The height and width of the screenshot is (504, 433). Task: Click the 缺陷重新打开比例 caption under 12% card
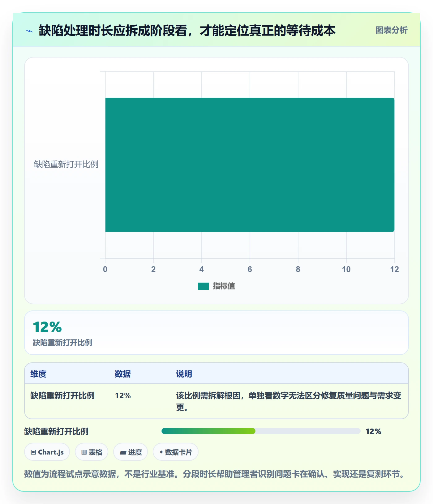click(x=62, y=343)
